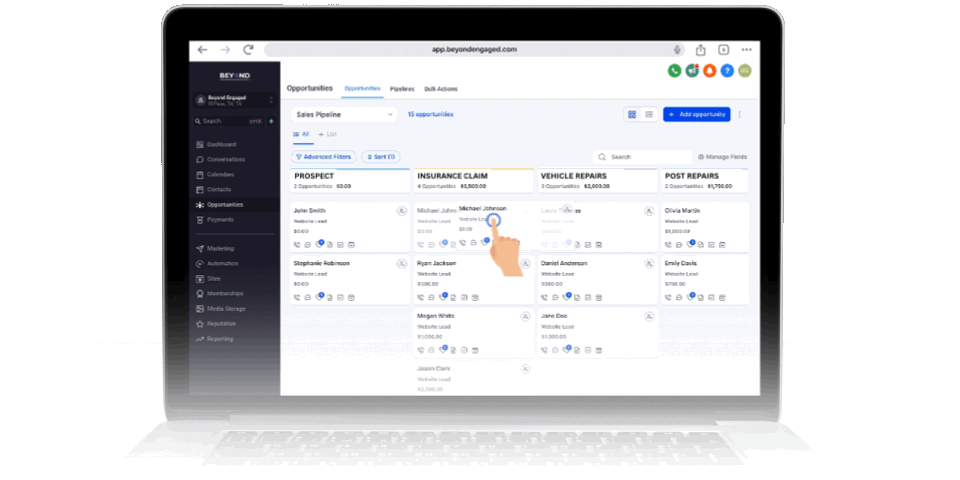Select the All view tab

(x=301, y=134)
